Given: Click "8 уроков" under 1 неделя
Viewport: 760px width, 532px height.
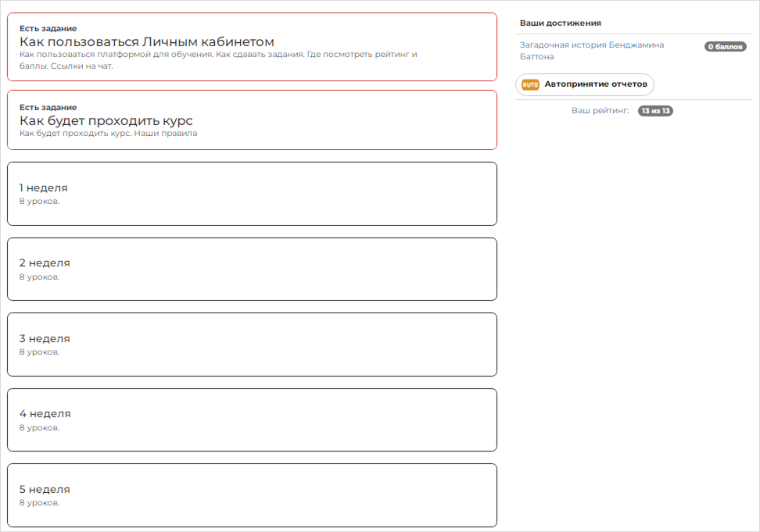Looking at the screenshot, I should [39, 201].
